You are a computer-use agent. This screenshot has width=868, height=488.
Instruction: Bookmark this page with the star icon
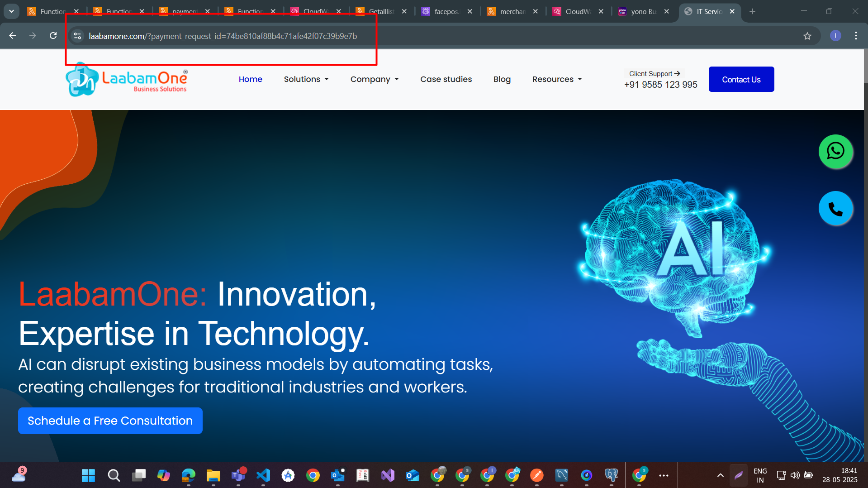pyautogui.click(x=807, y=36)
